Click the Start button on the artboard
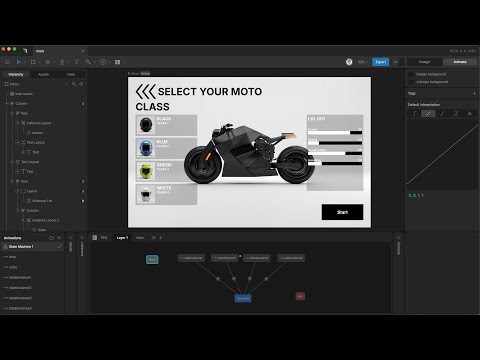This screenshot has width=480, height=360. click(x=342, y=212)
